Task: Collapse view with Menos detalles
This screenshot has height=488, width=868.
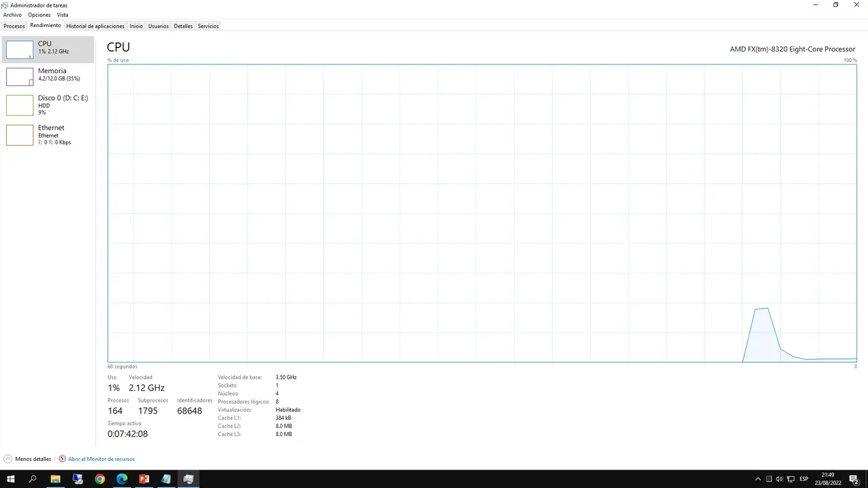Action: click(x=33, y=459)
